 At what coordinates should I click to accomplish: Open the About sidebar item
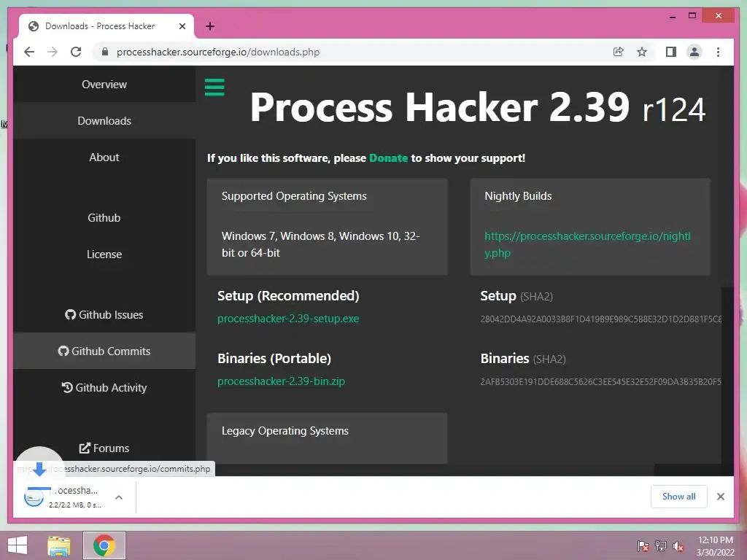tap(104, 157)
